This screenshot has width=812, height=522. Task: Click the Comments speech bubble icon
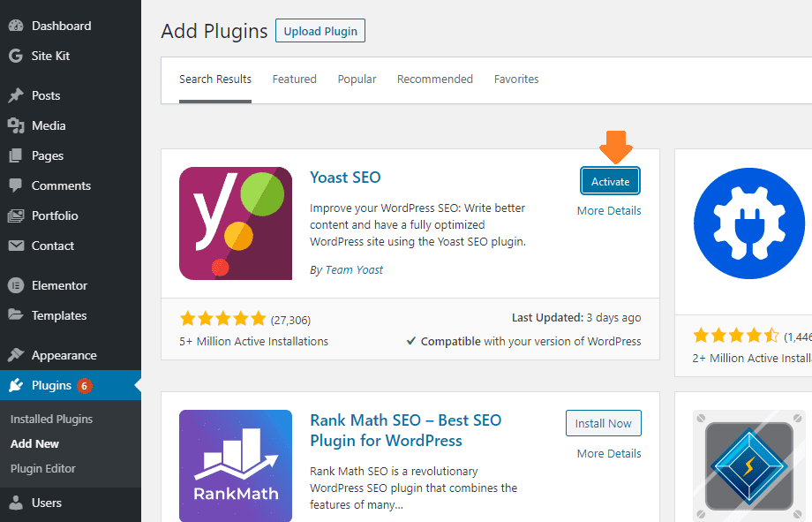(15, 185)
